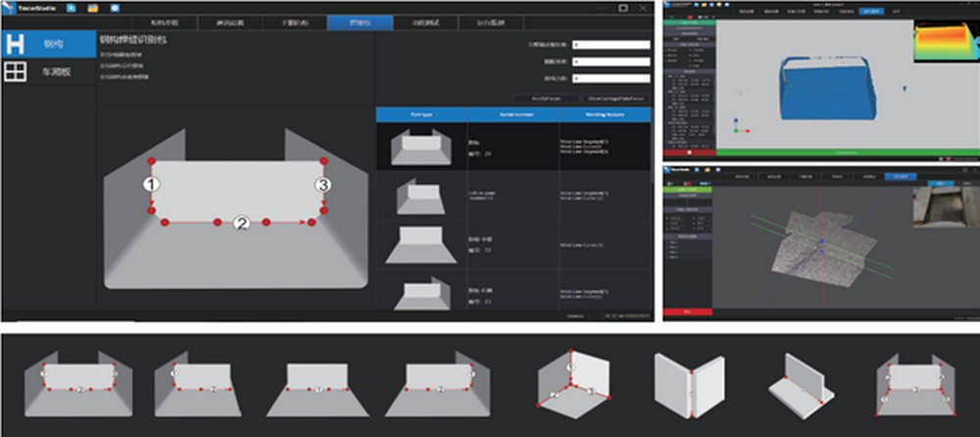Viewport: 980px width, 437px height.
Task: Open the first tab in main window tab bar
Action: (x=166, y=22)
